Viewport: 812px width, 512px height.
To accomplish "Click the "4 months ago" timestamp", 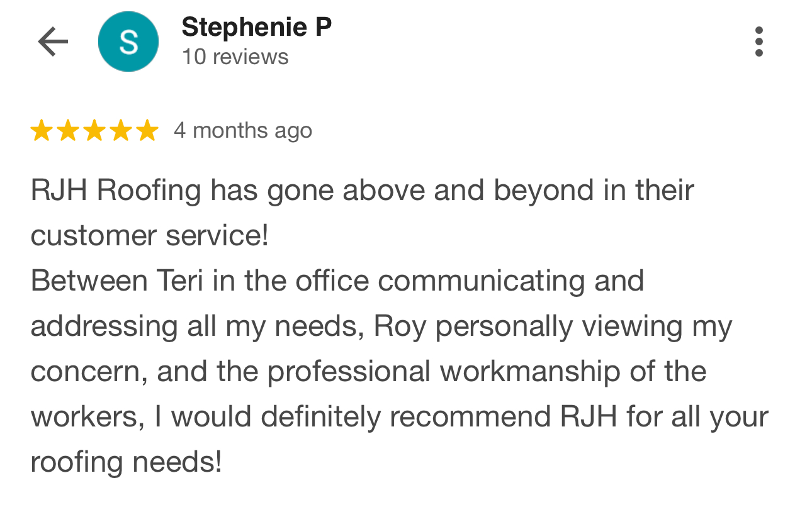I will tap(242, 131).
